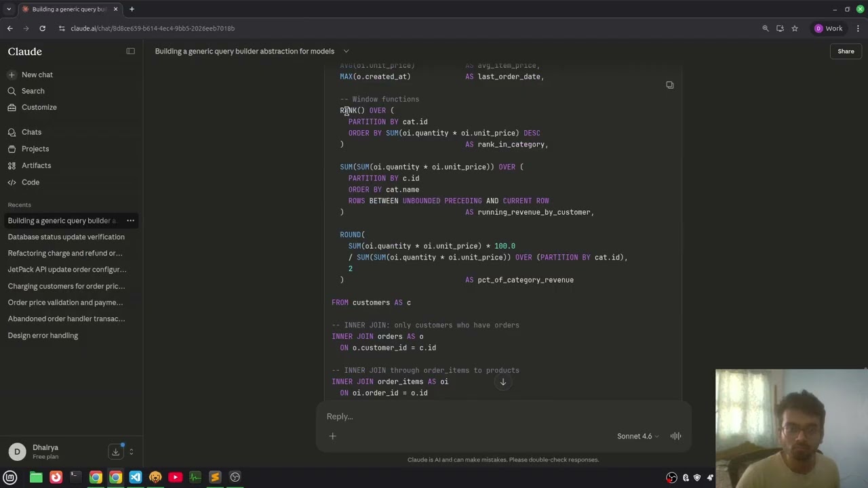Add attachment with plus button
Image resolution: width=868 pixels, height=488 pixels.
point(332,436)
